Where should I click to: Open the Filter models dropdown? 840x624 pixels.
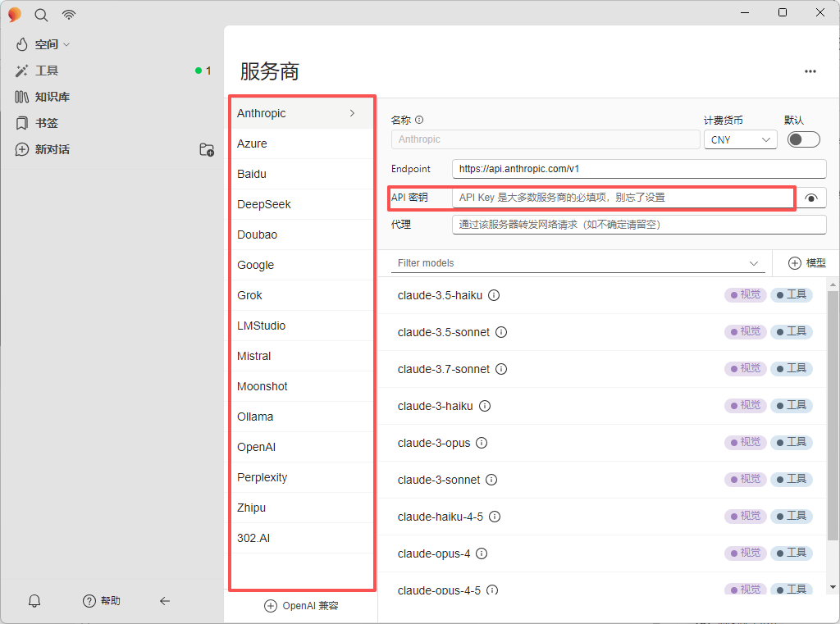click(578, 263)
